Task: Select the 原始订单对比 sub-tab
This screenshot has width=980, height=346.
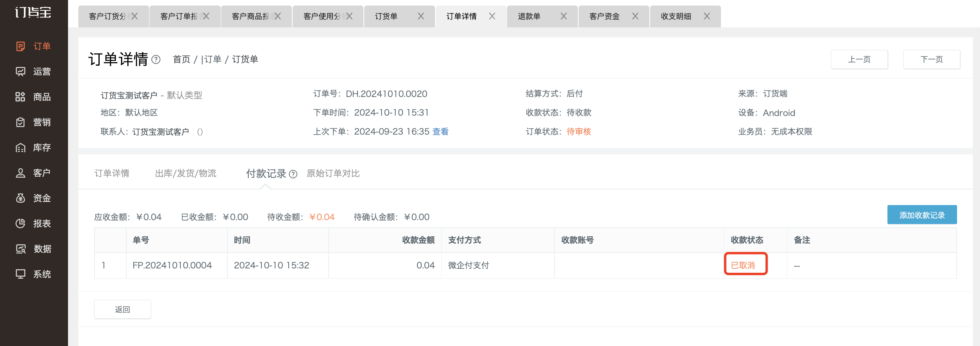Action: click(333, 173)
